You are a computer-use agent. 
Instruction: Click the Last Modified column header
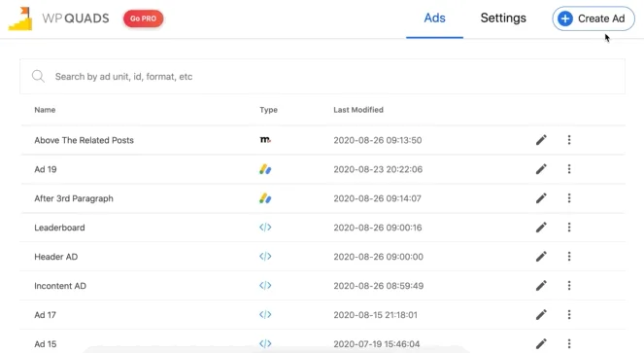[x=358, y=110]
